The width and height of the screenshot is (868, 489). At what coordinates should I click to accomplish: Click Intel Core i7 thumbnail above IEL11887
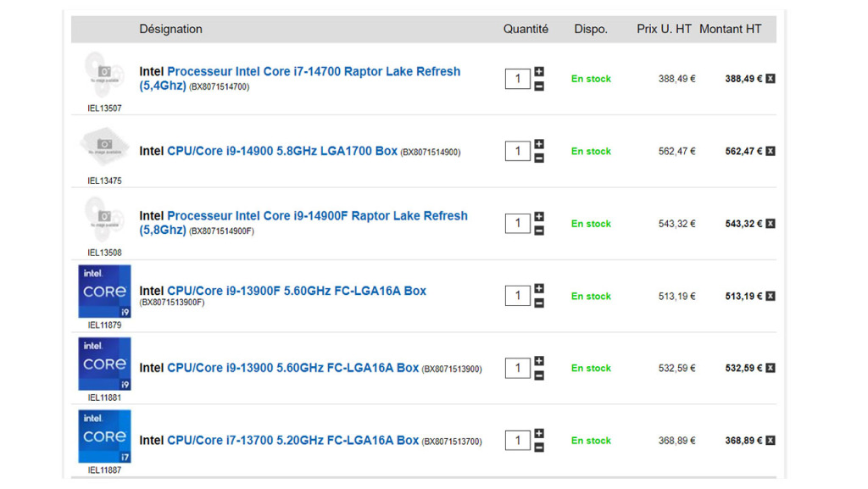point(104,436)
